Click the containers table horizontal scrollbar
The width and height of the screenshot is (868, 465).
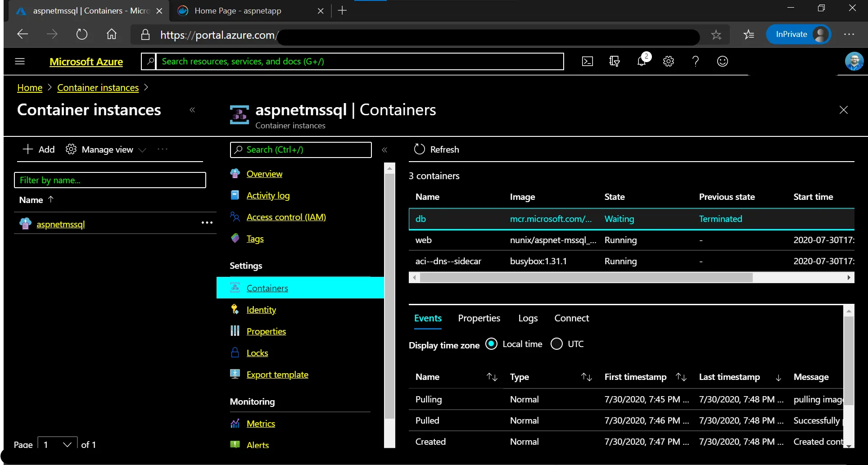click(585, 278)
